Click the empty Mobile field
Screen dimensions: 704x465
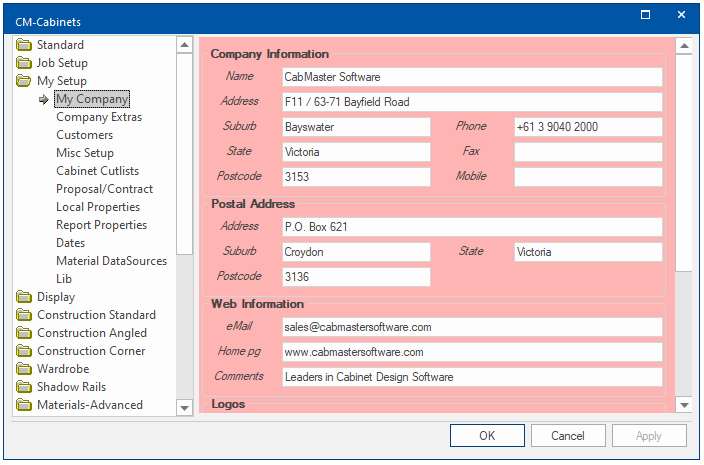point(588,177)
